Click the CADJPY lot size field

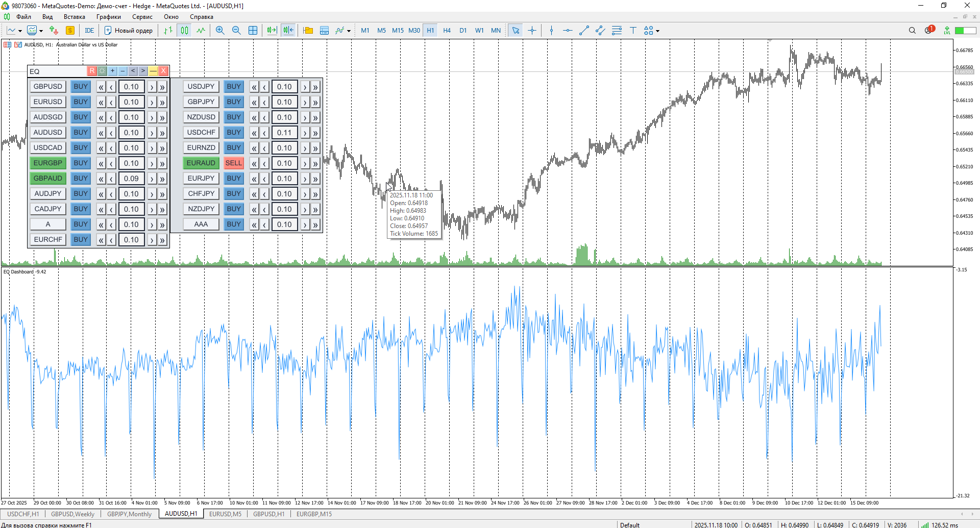[x=131, y=209]
